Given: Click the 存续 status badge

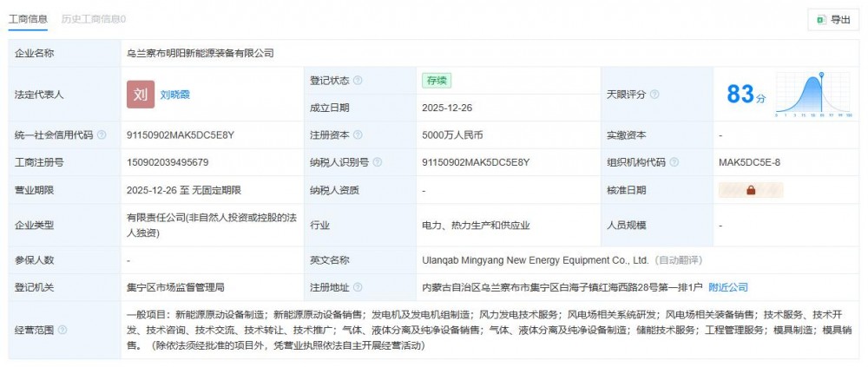Looking at the screenshot, I should pyautogui.click(x=437, y=81).
